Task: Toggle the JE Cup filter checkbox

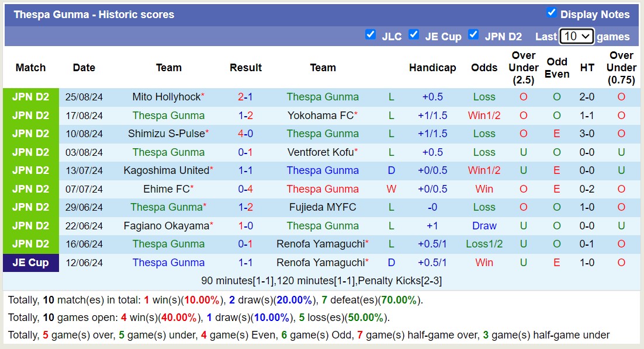Action: coord(414,34)
